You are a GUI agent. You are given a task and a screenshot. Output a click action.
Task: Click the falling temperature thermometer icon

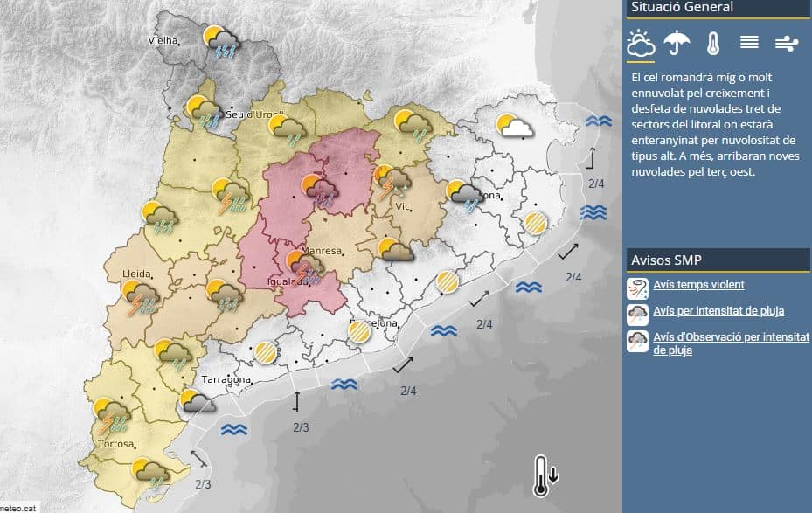545,475
